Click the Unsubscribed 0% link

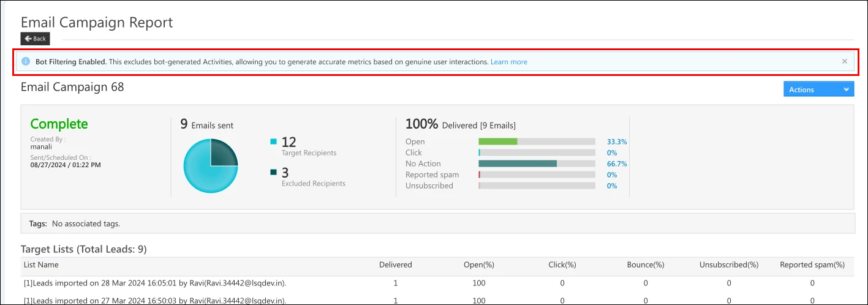point(611,186)
